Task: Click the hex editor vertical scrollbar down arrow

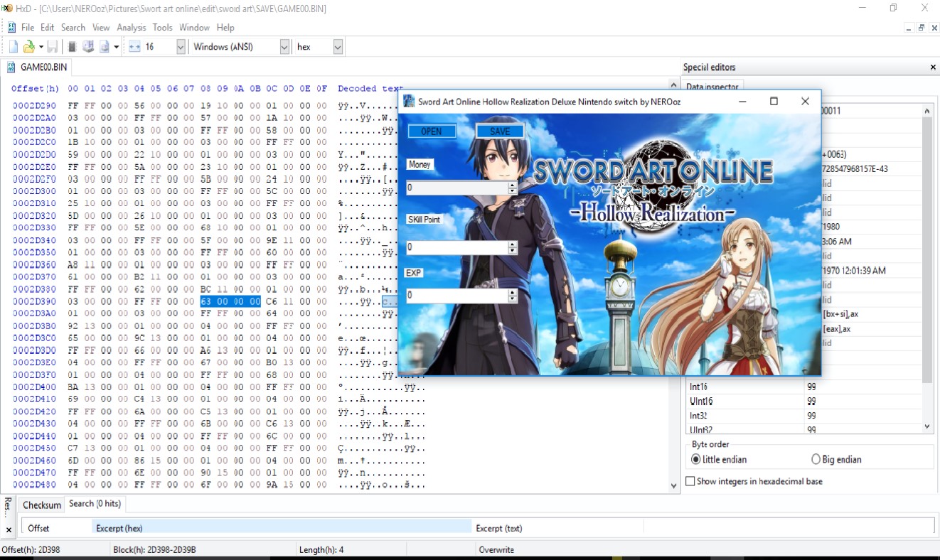Action: tap(674, 486)
